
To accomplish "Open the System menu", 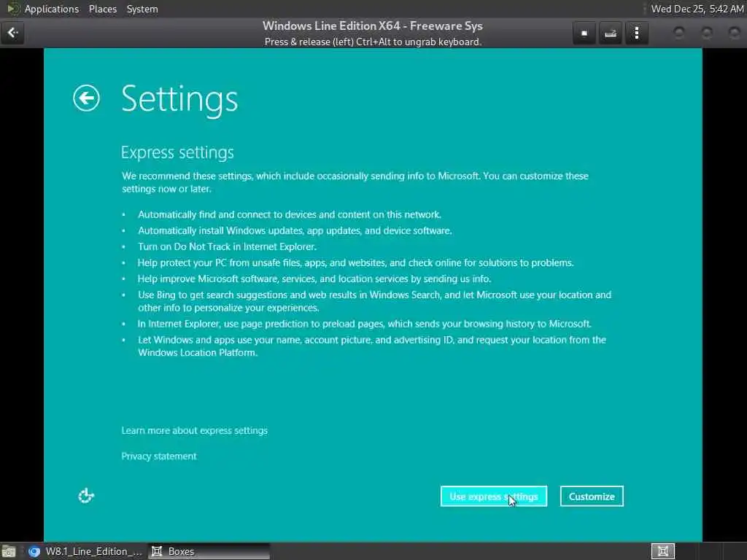I will coord(142,9).
